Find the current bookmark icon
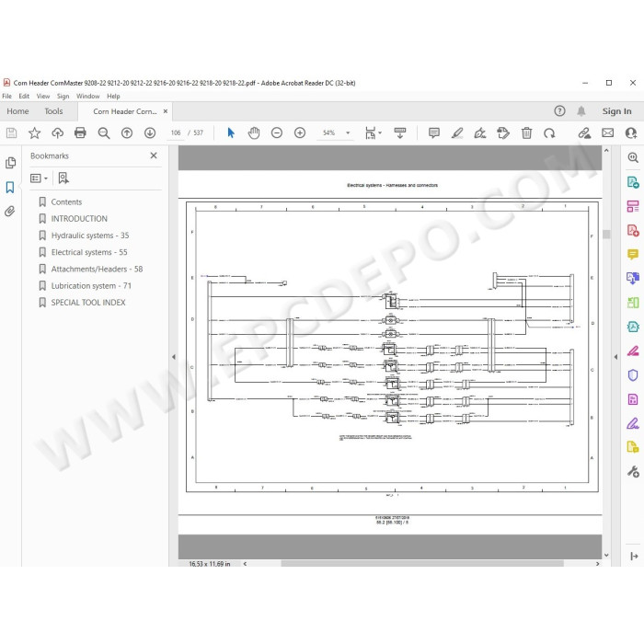Viewport: 644px width, 644px height. (x=63, y=178)
